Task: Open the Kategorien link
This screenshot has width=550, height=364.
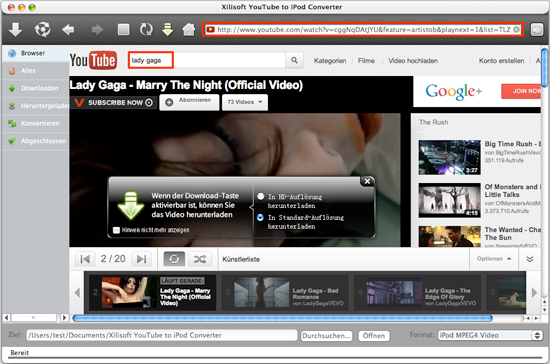Action: tap(330, 61)
